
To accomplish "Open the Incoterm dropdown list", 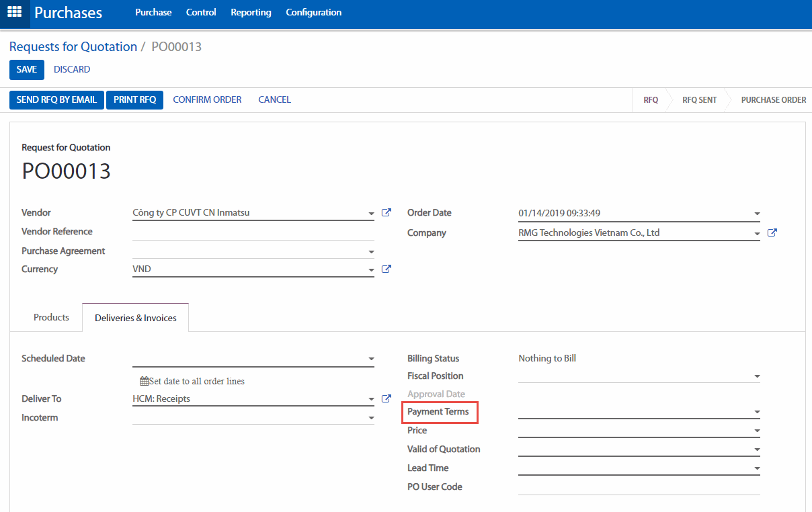I will coord(371,418).
